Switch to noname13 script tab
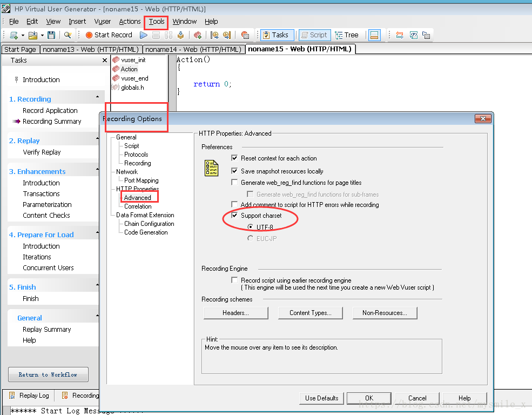Image resolution: width=532 pixels, height=415 pixels. (x=91, y=50)
